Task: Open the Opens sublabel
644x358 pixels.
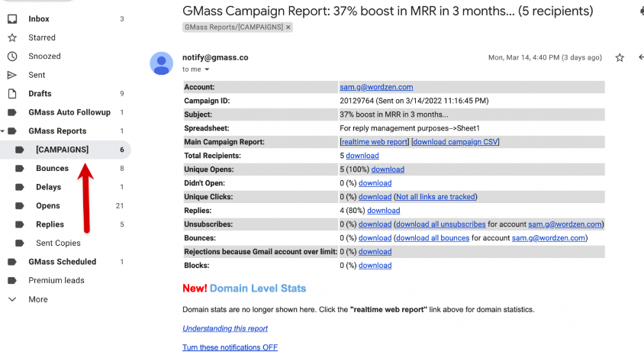Action: [47, 206]
